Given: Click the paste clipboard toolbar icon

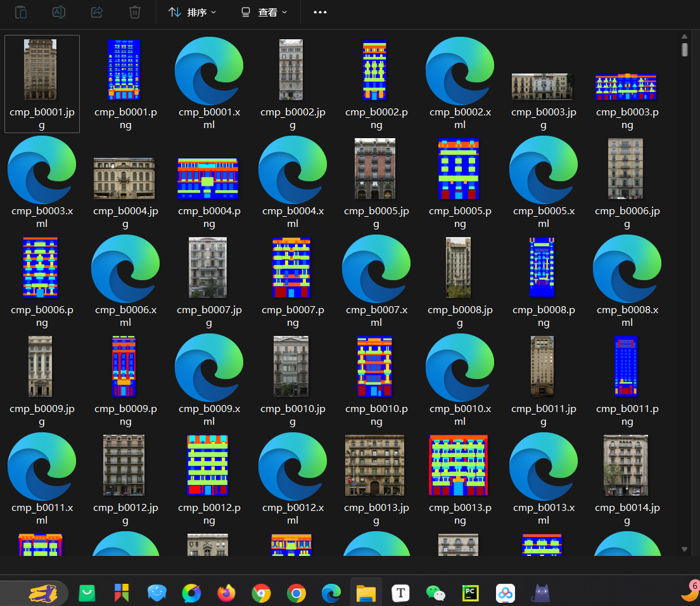Looking at the screenshot, I should pos(20,12).
